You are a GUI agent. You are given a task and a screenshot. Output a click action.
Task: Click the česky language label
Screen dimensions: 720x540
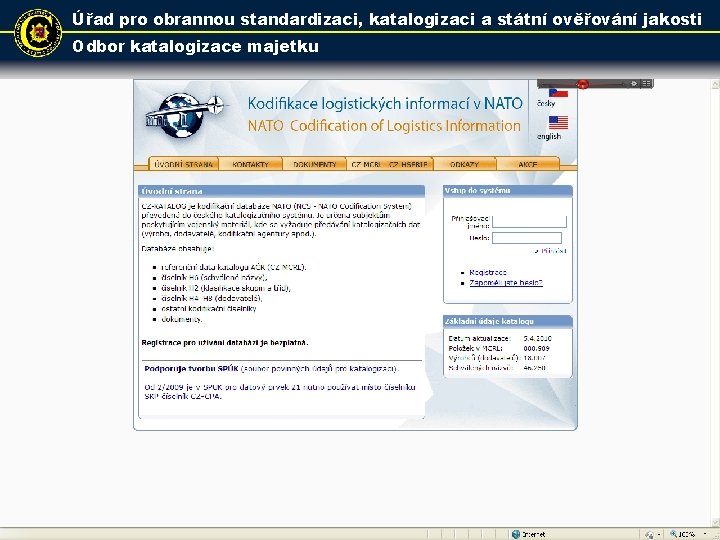[x=546, y=103]
